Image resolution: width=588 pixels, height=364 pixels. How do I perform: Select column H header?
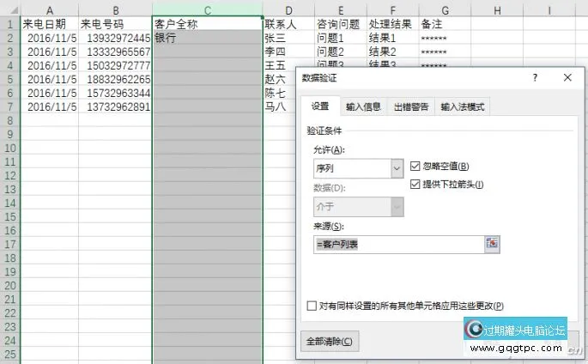[x=498, y=9]
